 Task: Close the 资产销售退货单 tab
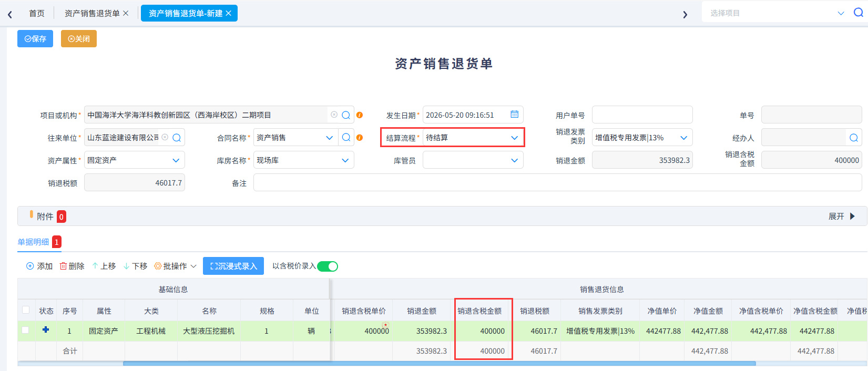126,13
